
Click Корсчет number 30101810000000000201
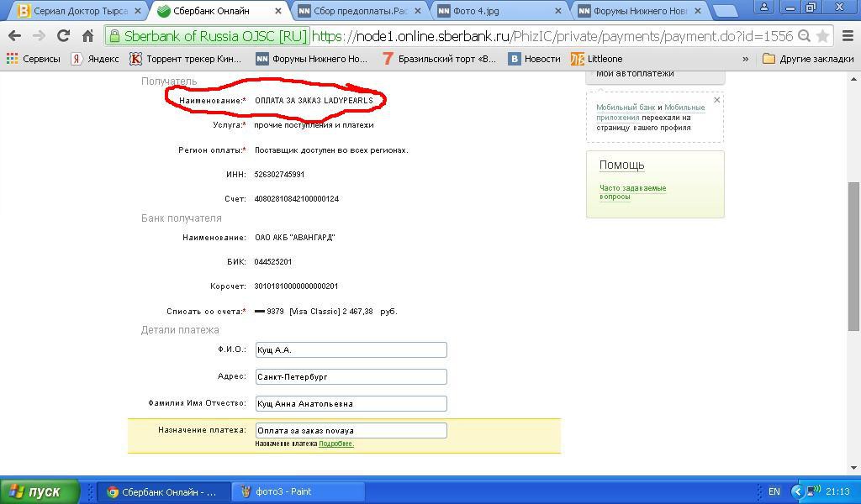click(x=296, y=286)
